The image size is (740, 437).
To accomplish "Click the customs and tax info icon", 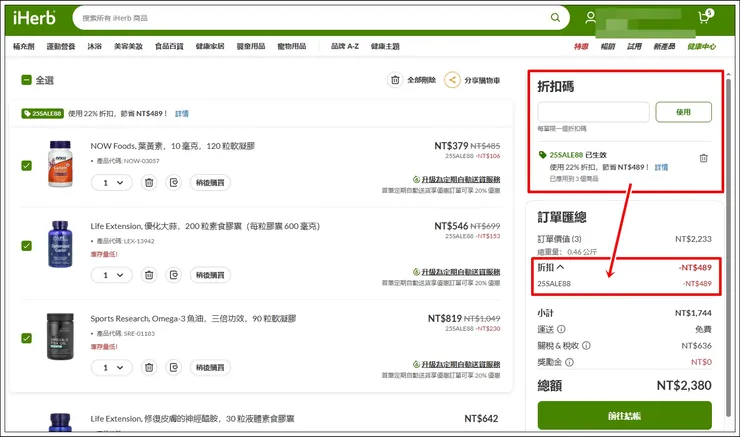I will [586, 345].
